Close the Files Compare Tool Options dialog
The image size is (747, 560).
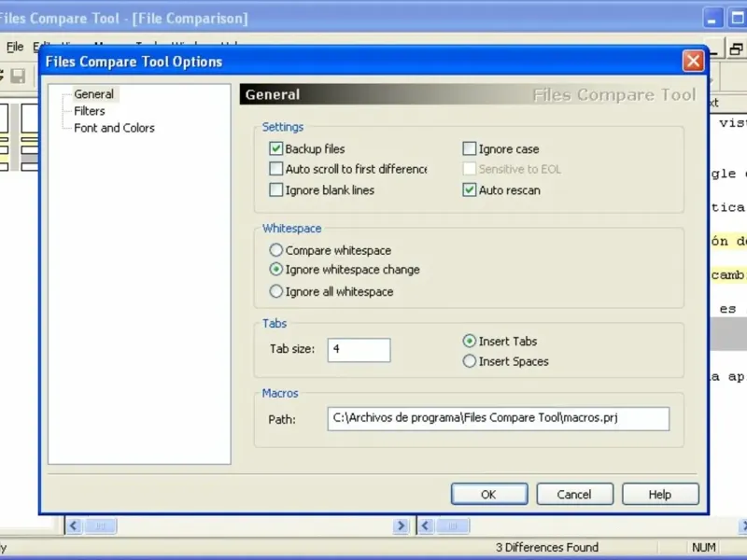click(x=693, y=61)
